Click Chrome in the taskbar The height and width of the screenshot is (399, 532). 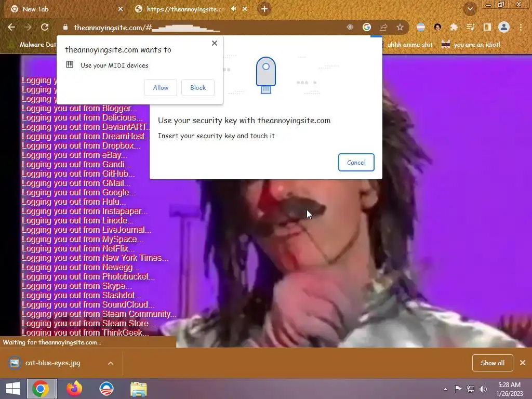tap(41, 389)
